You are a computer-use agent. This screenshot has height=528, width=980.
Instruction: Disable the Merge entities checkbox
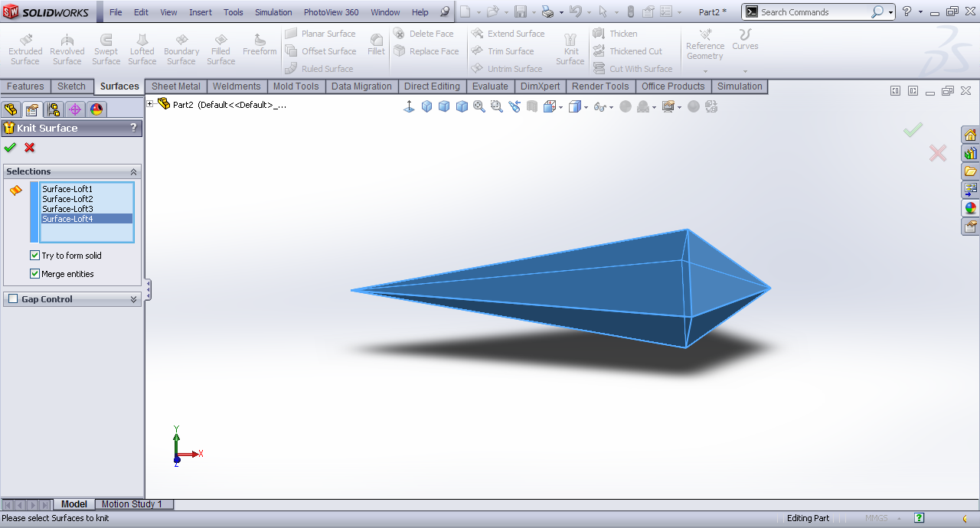pos(34,274)
